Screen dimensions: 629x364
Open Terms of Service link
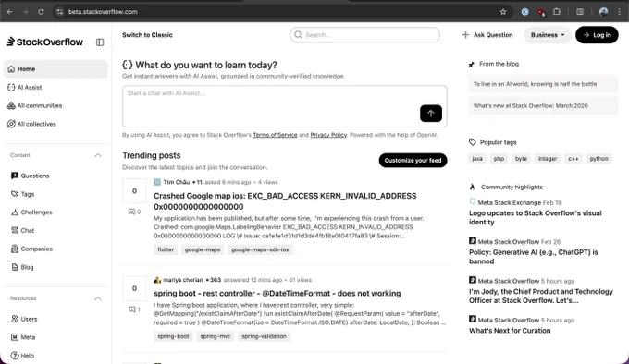coord(276,135)
